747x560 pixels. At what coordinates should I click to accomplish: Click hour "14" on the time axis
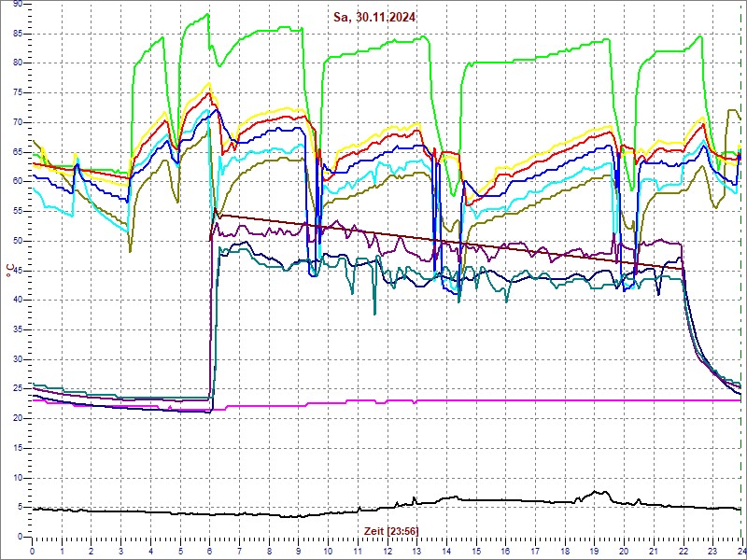tap(446, 551)
